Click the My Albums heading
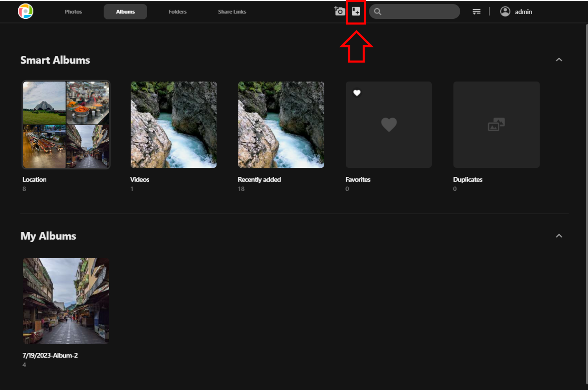The width and height of the screenshot is (588, 390). tap(48, 236)
